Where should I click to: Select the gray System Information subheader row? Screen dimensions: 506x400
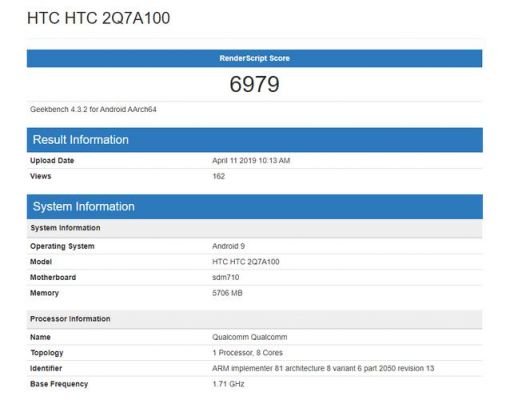pos(254,228)
